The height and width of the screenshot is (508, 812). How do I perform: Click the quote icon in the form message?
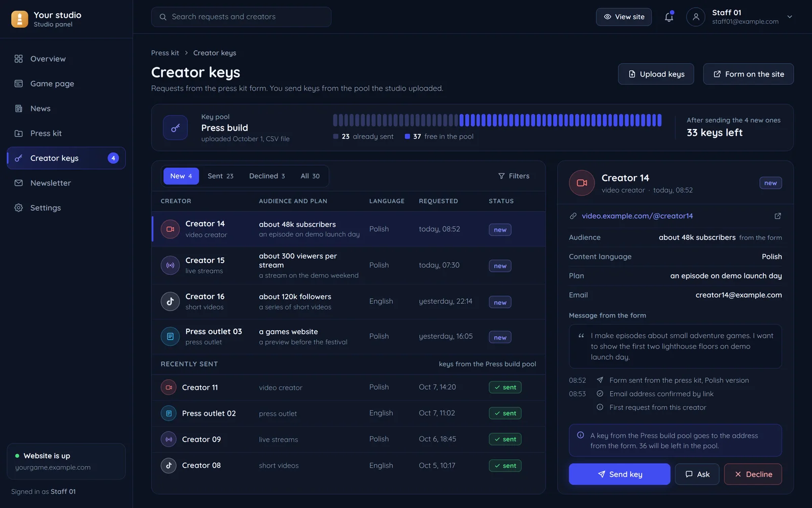coord(581,336)
